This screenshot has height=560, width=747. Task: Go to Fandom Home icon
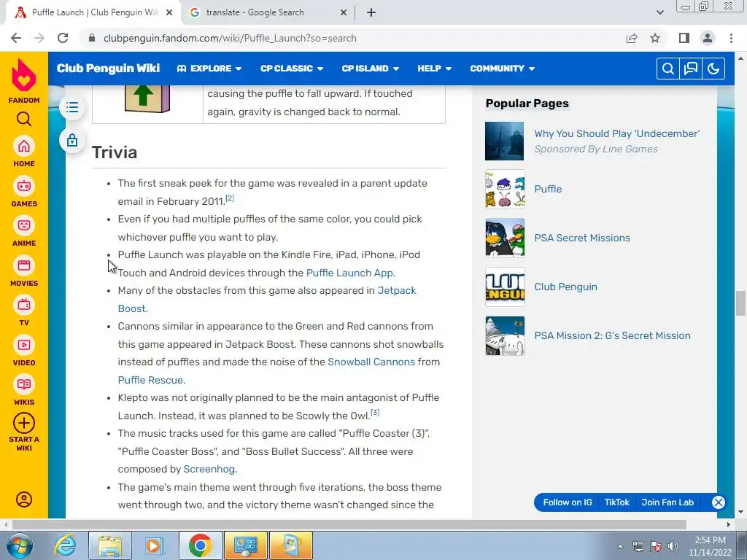[x=24, y=147]
